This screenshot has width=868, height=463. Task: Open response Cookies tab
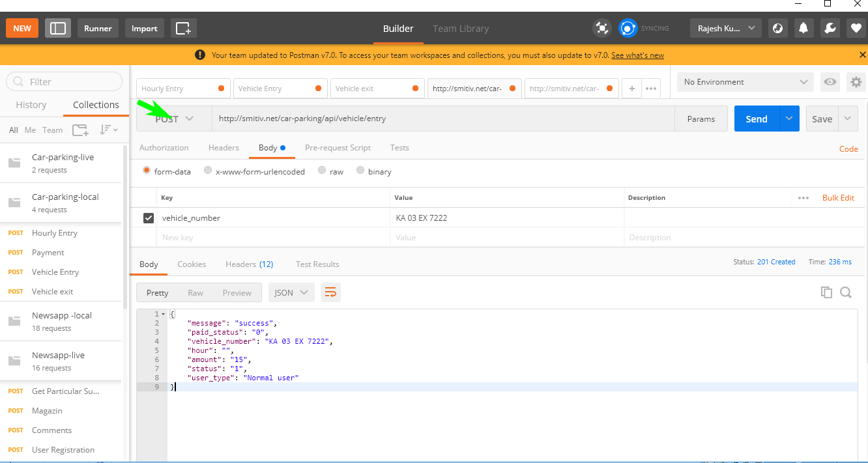(x=192, y=264)
